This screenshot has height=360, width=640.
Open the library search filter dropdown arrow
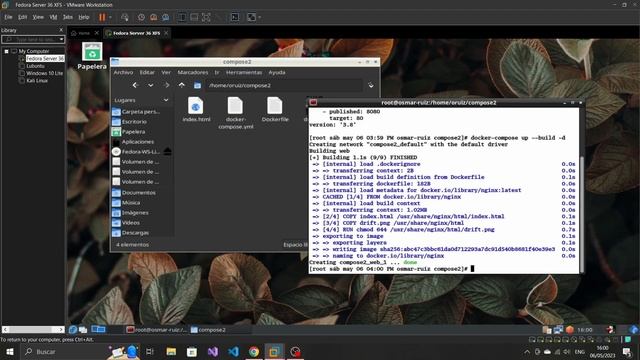click(x=61, y=39)
